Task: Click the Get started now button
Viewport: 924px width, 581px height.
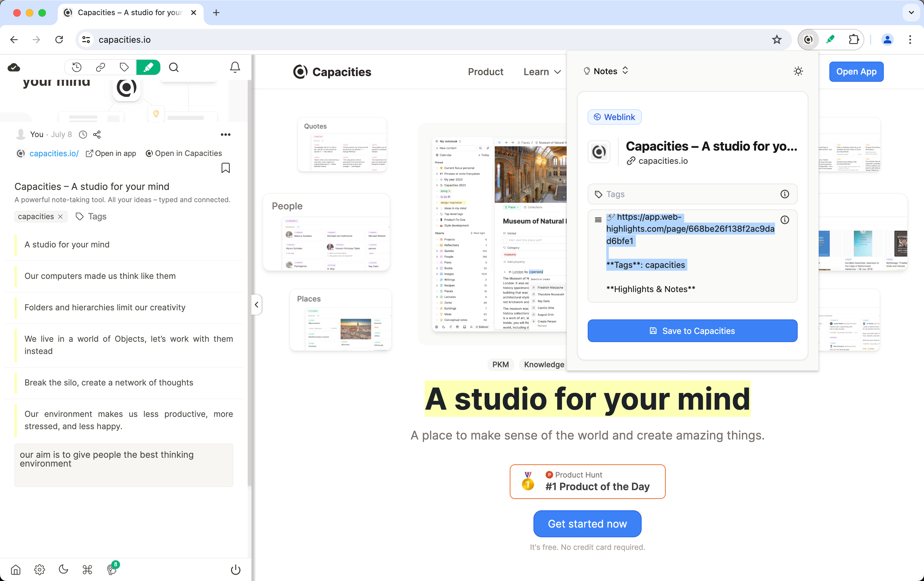Action: click(587, 523)
